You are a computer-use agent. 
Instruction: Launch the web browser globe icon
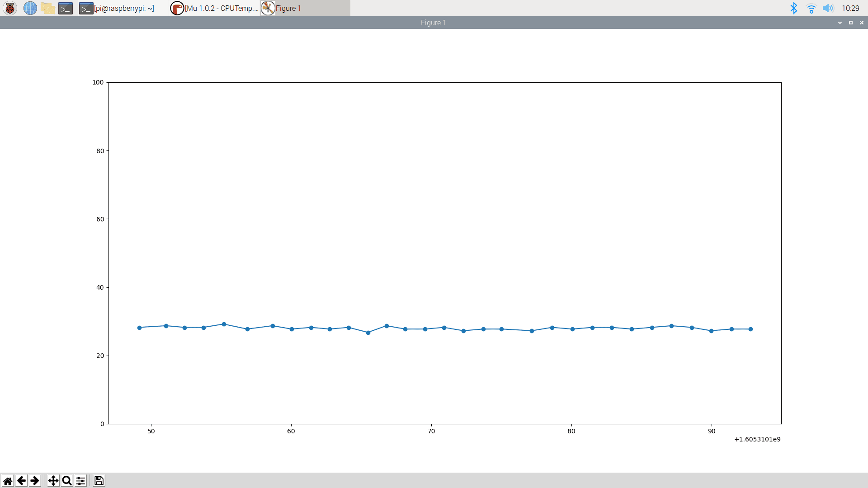click(30, 8)
